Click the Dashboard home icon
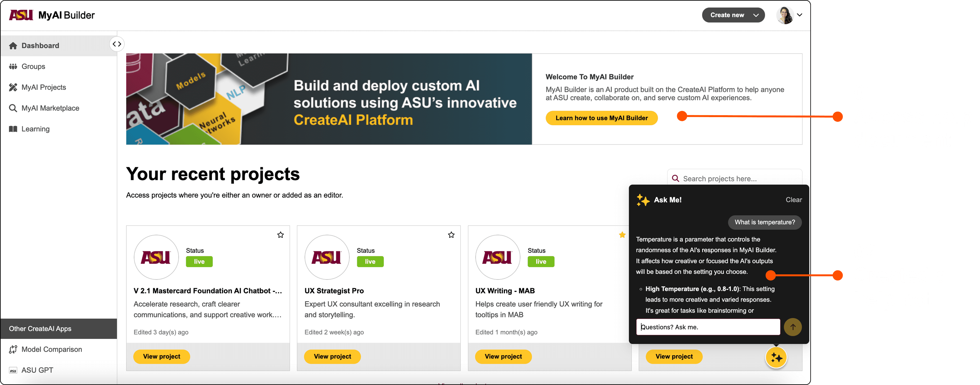The height and width of the screenshot is (385, 980). [13, 46]
